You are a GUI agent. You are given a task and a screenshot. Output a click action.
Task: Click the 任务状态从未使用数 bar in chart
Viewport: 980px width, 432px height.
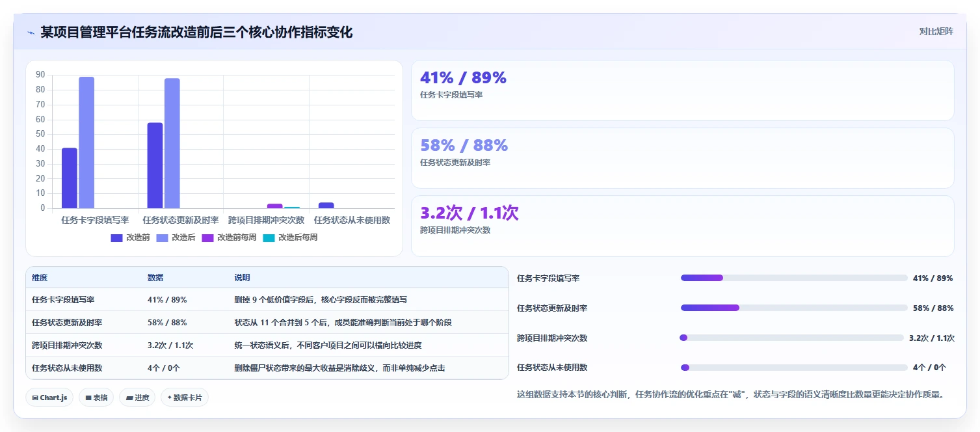(x=326, y=206)
